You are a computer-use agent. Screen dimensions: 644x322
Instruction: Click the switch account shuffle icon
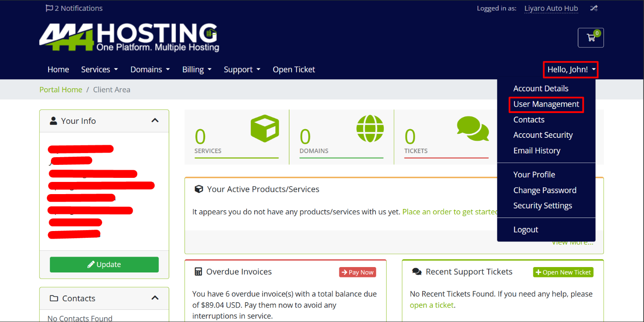point(594,8)
